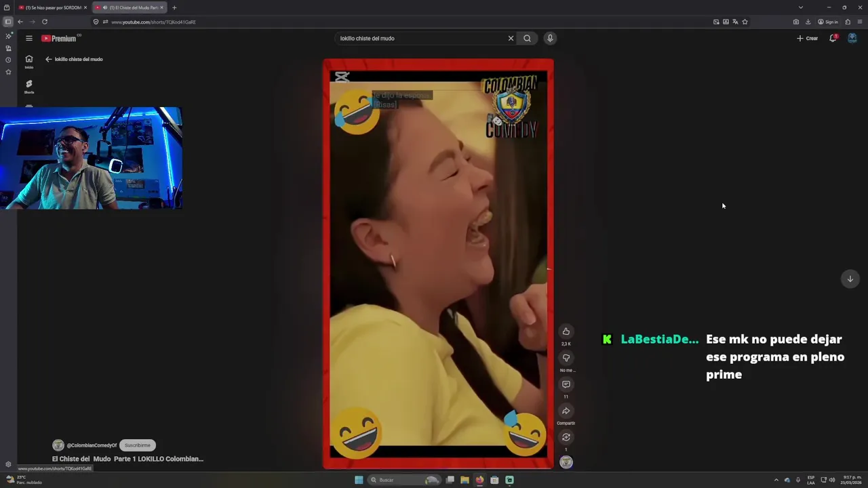This screenshot has width=868, height=488.
Task: Navigate forward in the browser
Action: (33, 22)
